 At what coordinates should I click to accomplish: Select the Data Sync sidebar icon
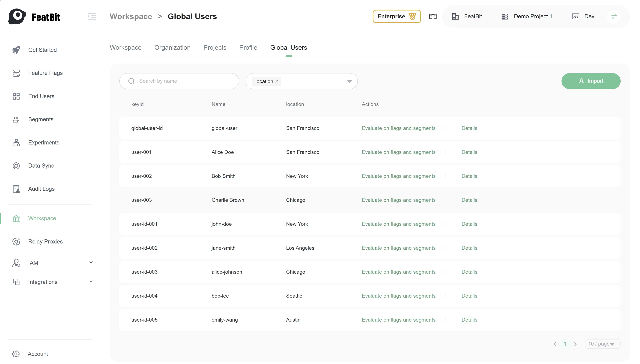point(16,166)
